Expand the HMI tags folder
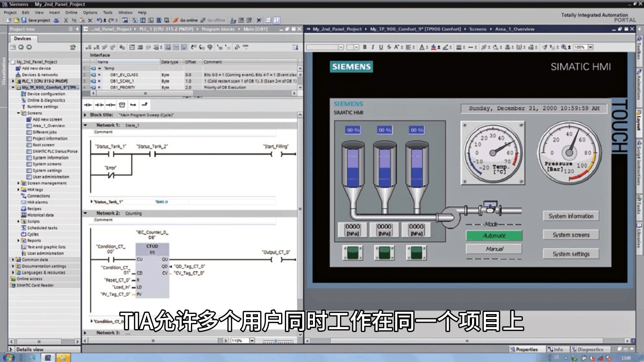This screenshot has height=362, width=644. pyautogui.click(x=18, y=190)
